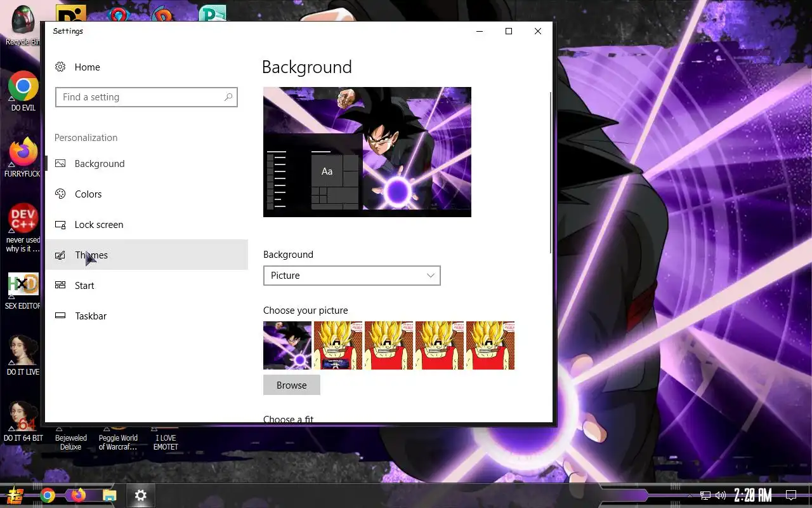The image size is (812, 508).
Task: Launch Chrome from the taskbar
Action: pos(48,495)
